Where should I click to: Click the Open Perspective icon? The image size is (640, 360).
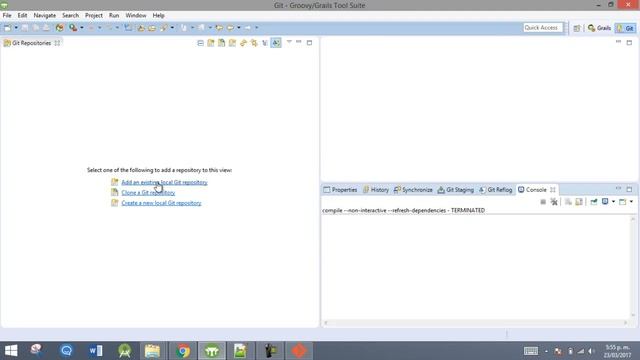coord(576,28)
